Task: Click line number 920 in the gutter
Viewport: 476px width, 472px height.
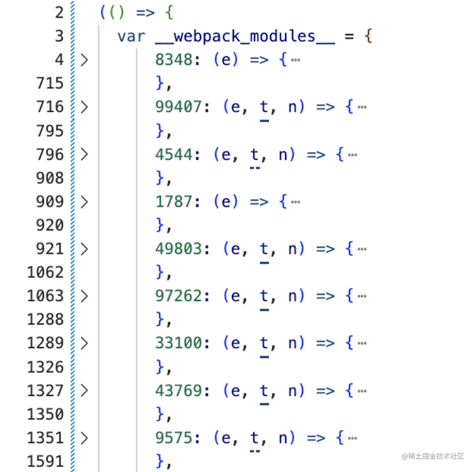Action: click(50, 225)
